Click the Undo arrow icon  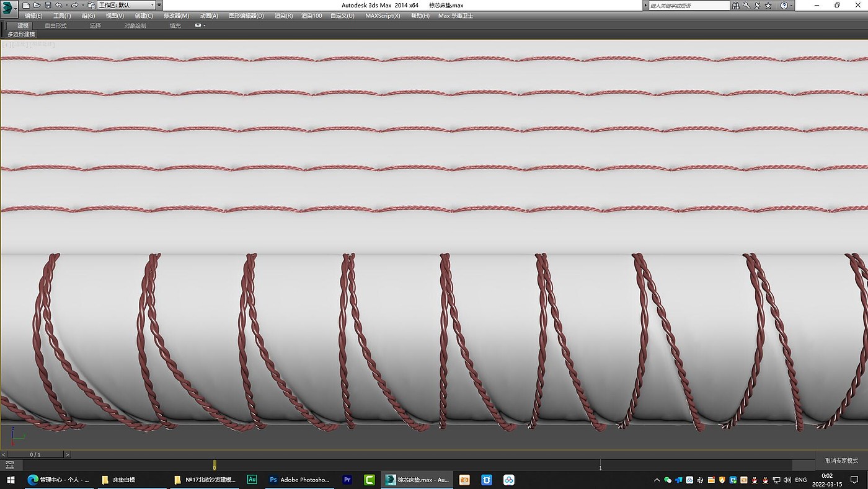click(58, 6)
